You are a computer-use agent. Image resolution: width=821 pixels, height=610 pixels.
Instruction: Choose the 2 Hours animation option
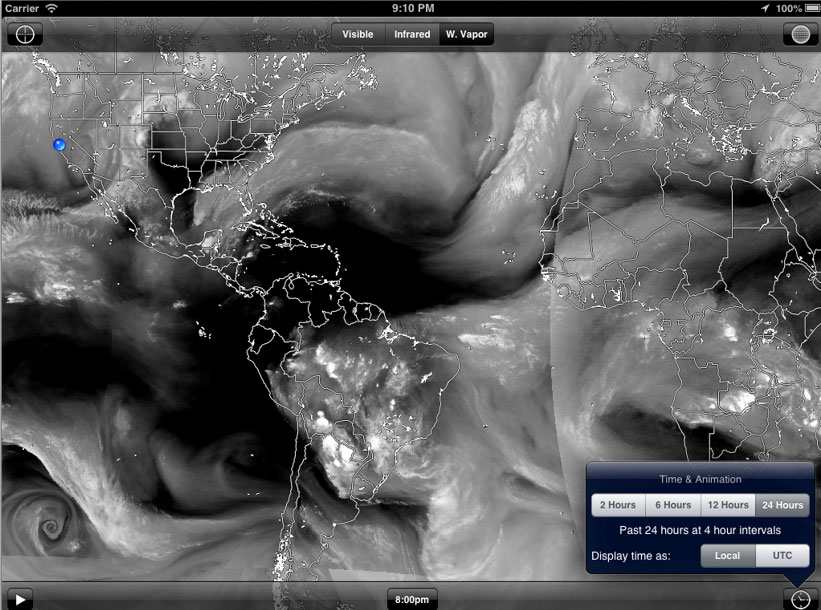click(x=618, y=505)
